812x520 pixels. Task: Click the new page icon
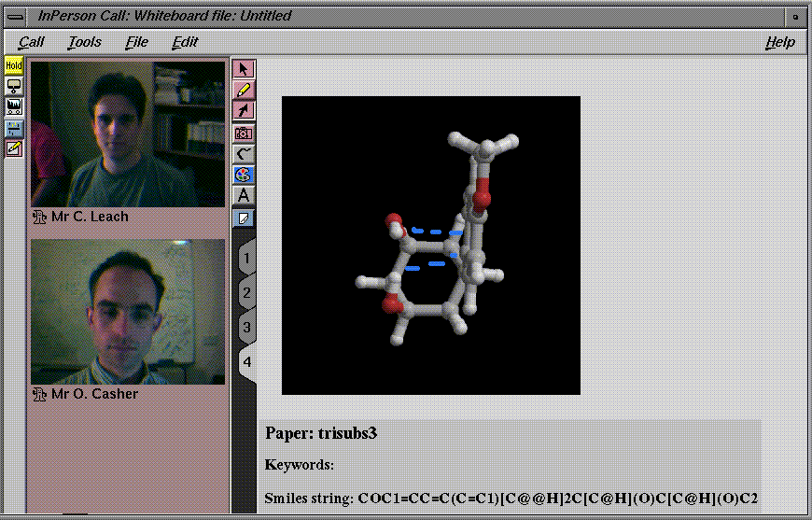pos(244,218)
